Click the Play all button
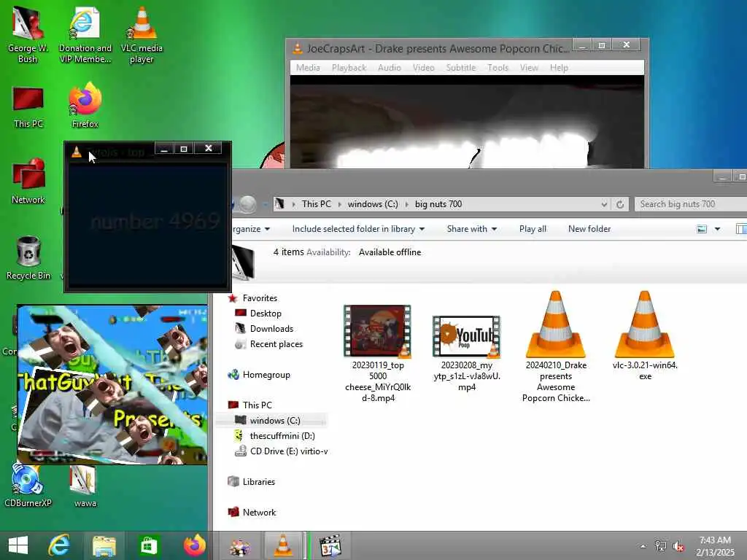 pos(533,229)
